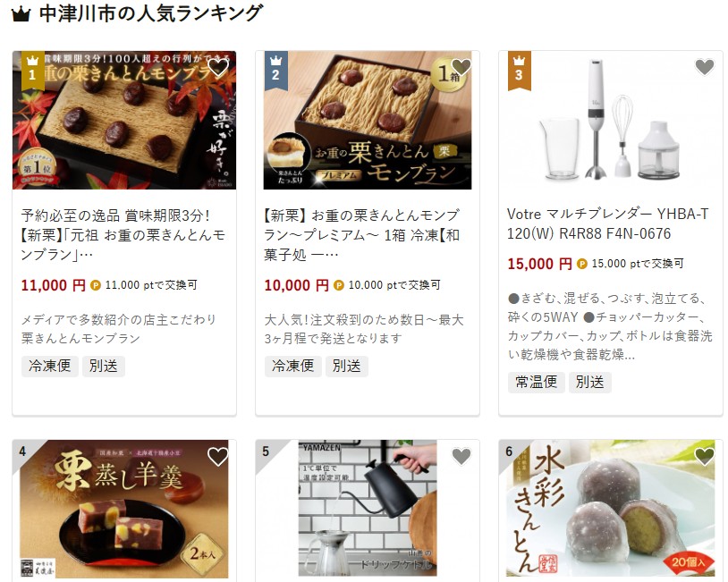
Task: Open the お重の栗きんとんモンブラン プレミアム title
Action: pos(362,235)
